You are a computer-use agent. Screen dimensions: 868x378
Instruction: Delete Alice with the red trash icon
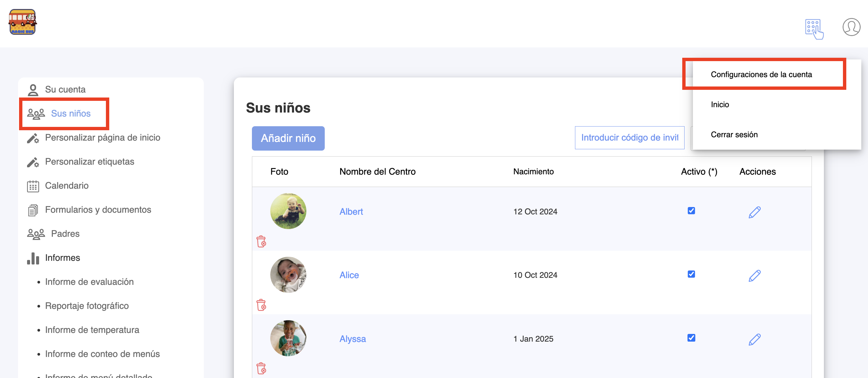point(261,305)
